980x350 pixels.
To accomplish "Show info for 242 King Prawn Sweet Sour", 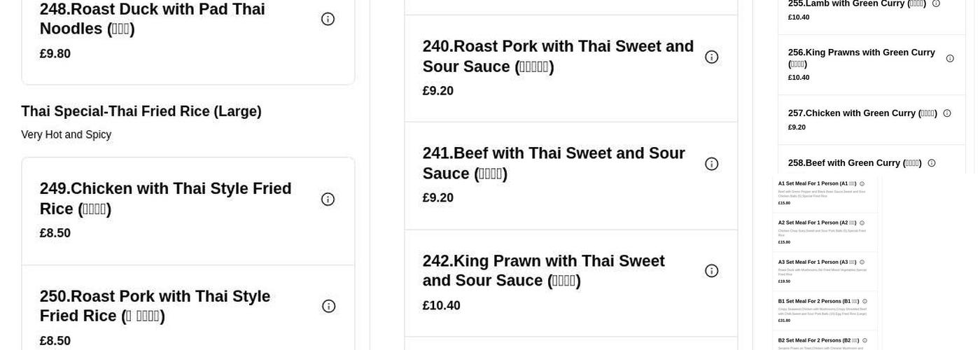I will (711, 271).
